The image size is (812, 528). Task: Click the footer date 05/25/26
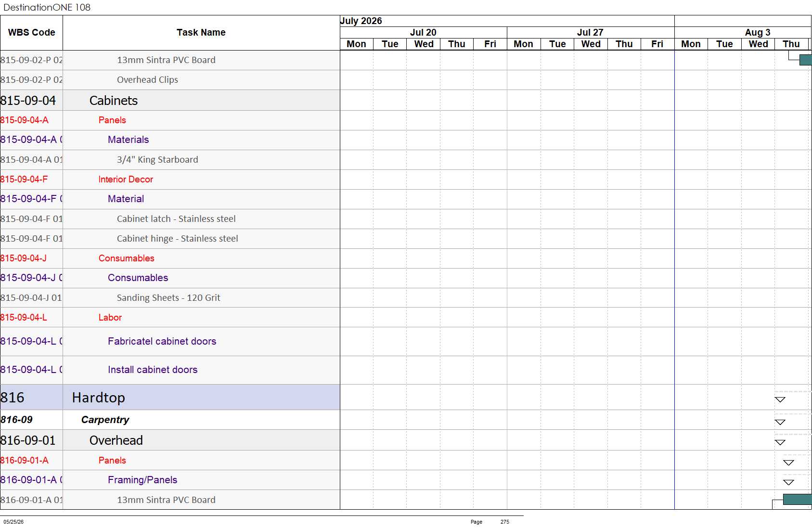pyautogui.click(x=13, y=522)
